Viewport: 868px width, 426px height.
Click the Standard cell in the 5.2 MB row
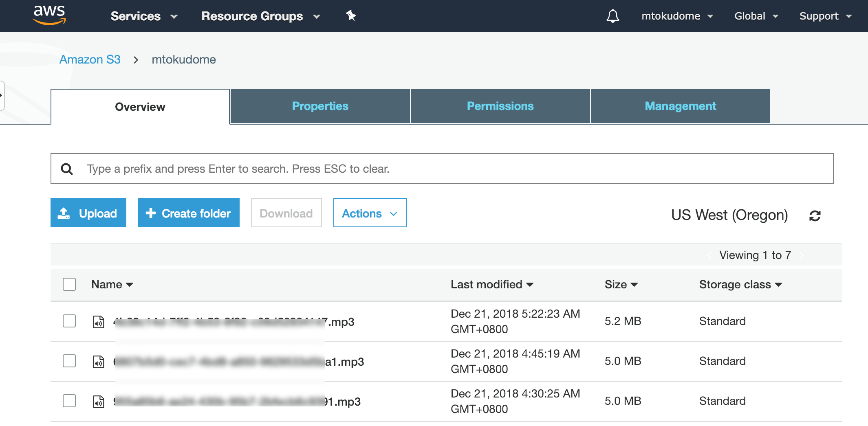723,321
